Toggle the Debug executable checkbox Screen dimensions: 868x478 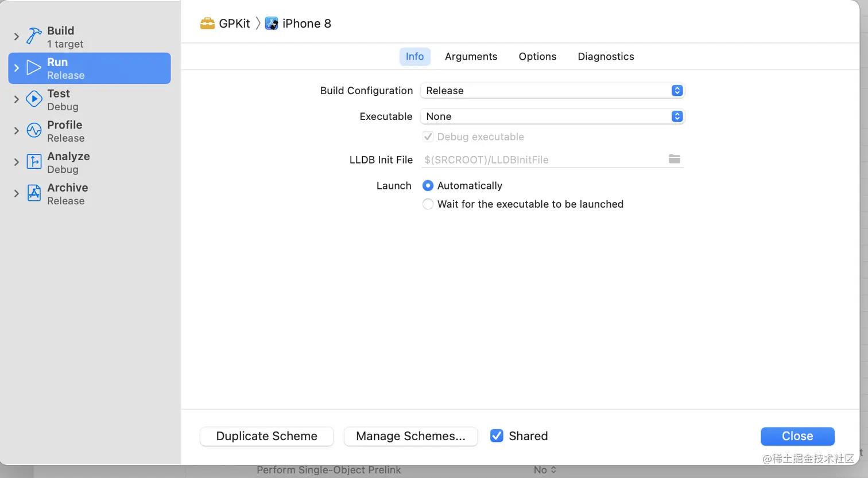(428, 137)
